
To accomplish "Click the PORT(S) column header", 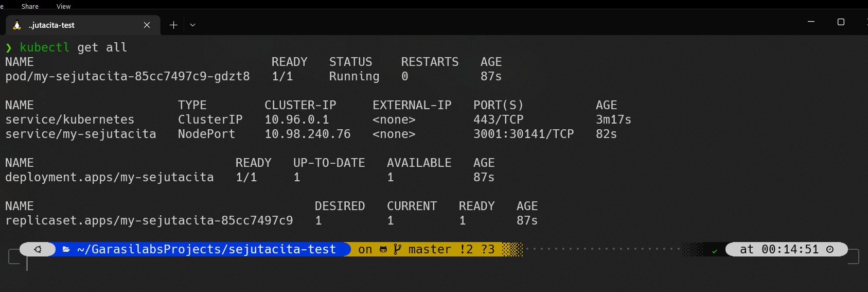I will [x=499, y=105].
